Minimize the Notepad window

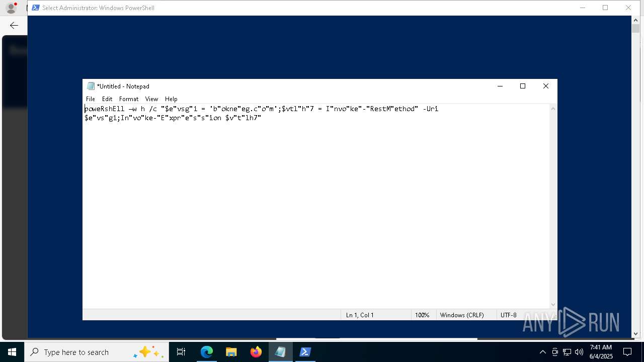click(x=500, y=86)
